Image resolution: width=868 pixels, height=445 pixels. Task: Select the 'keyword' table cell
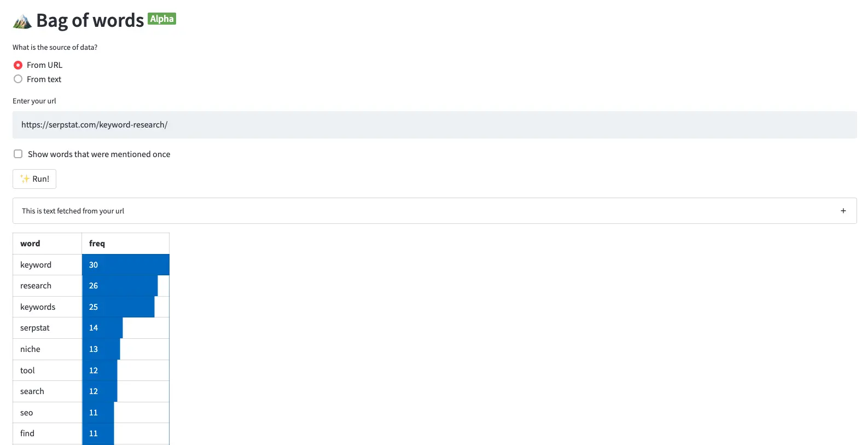click(47, 265)
